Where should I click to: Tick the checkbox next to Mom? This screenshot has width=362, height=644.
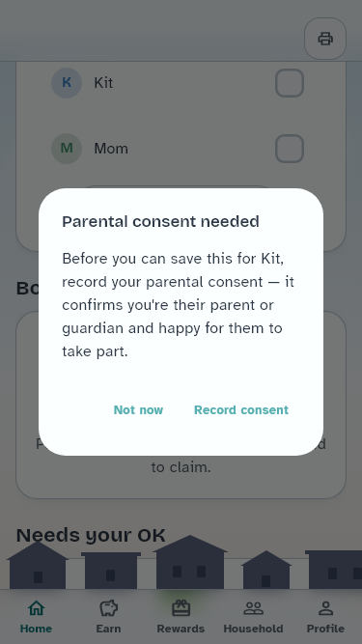290,149
